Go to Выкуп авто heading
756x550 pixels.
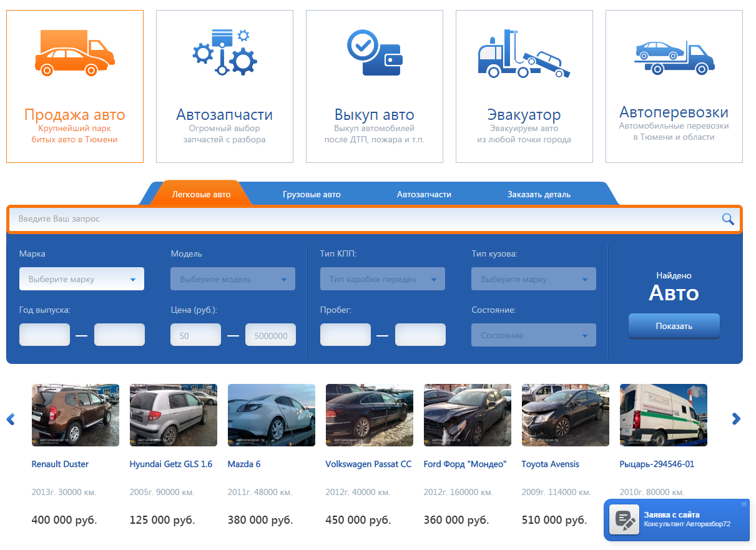click(x=375, y=115)
